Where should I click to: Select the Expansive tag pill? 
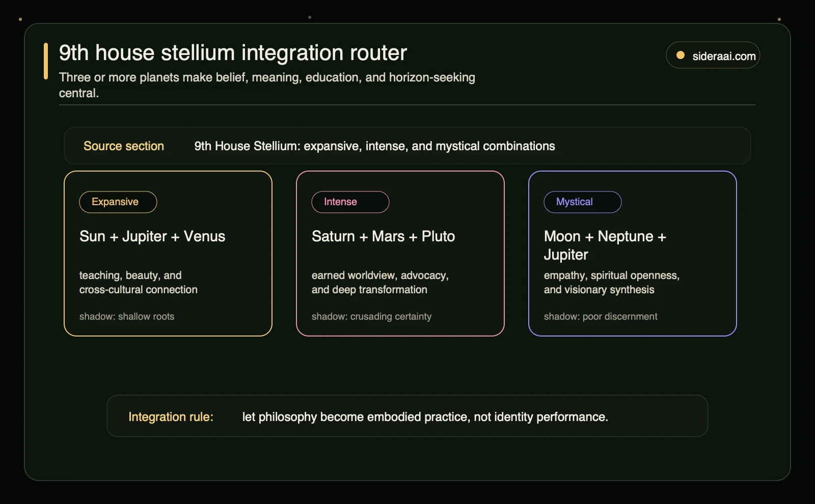(x=118, y=202)
